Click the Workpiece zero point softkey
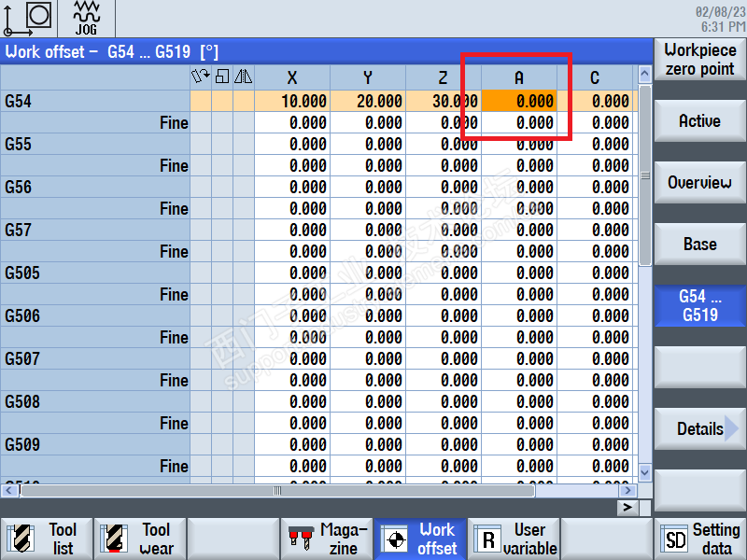This screenshot has width=747, height=560. 699,60
